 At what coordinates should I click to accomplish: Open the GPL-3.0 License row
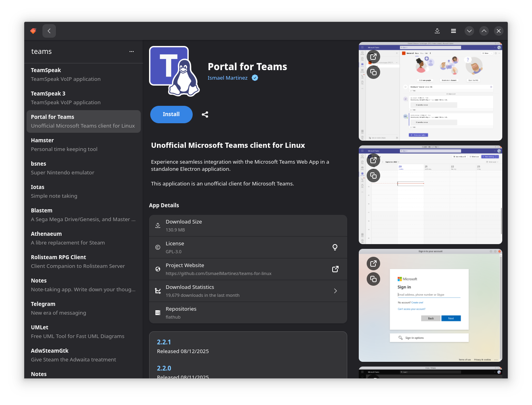[248, 247]
